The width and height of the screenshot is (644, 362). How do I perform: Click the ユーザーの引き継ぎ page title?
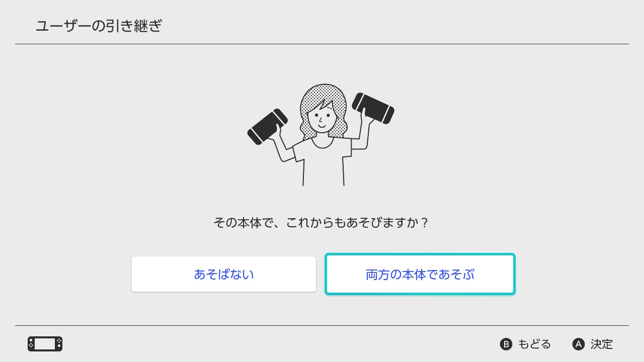99,26
